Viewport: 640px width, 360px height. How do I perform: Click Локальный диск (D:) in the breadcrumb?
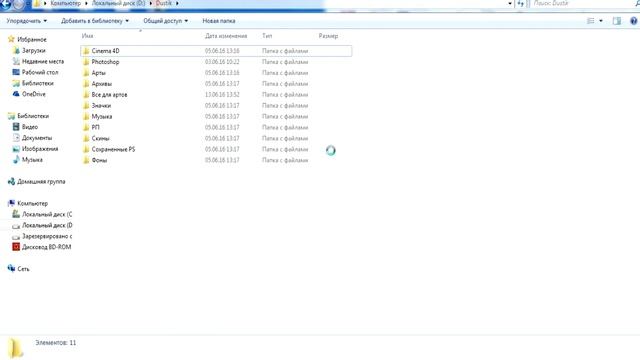118,3
